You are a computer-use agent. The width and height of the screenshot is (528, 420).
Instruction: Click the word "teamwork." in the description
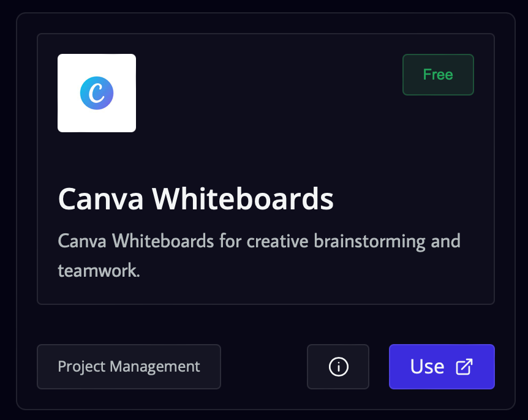(99, 271)
